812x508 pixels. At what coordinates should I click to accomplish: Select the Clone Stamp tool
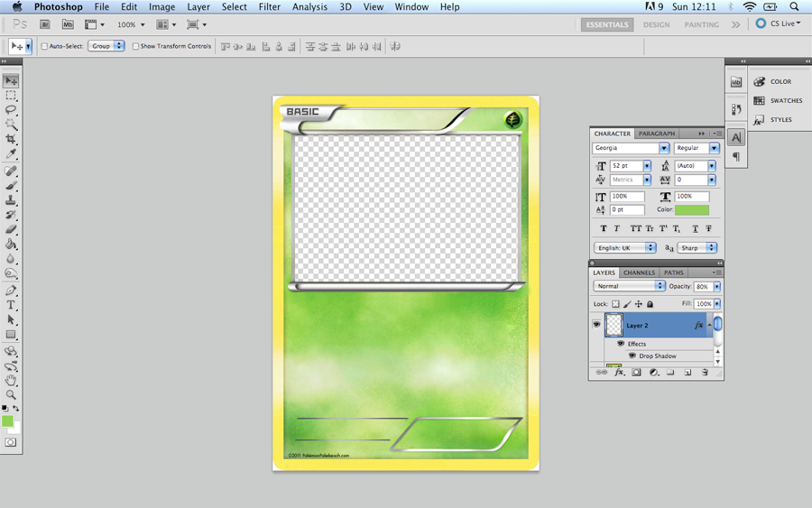coord(11,200)
